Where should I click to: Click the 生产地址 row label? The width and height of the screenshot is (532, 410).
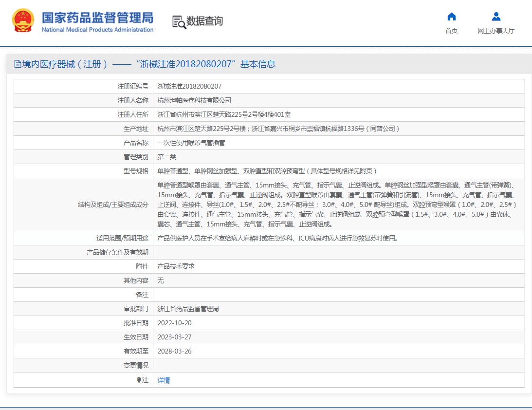pyautogui.click(x=136, y=129)
